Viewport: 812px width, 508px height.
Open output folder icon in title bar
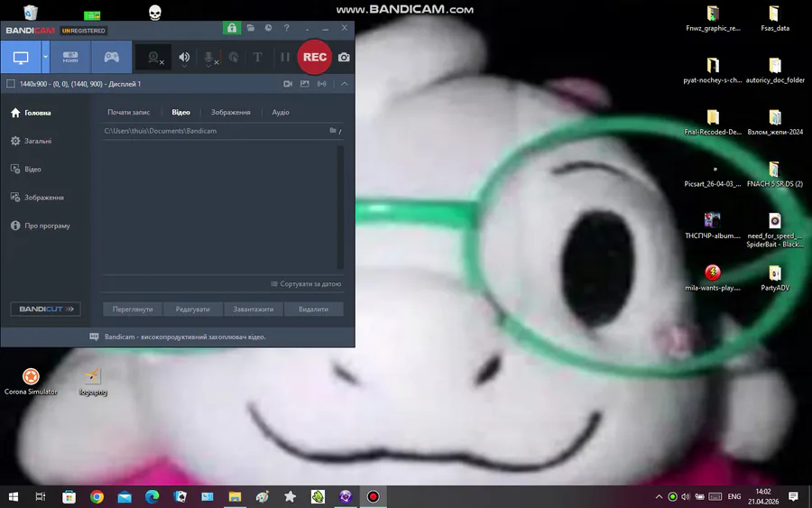251,28
